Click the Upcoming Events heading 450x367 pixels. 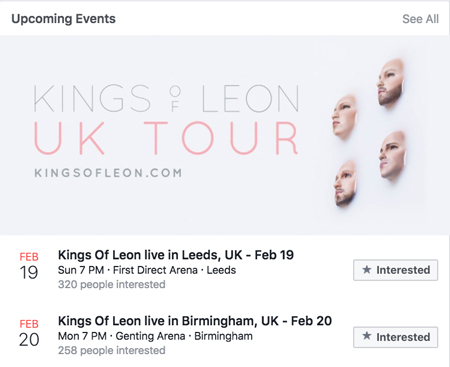coord(63,19)
